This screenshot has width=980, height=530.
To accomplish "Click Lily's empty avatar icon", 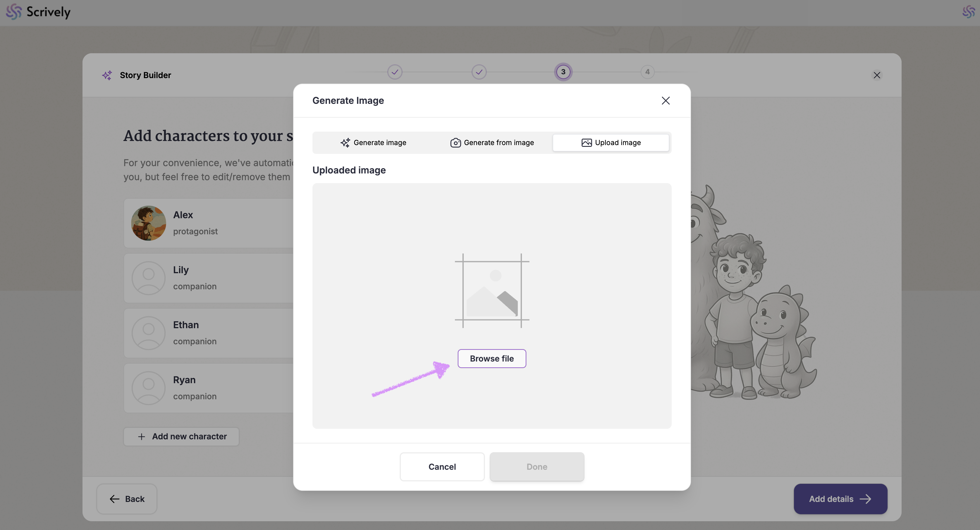I will pos(148,278).
